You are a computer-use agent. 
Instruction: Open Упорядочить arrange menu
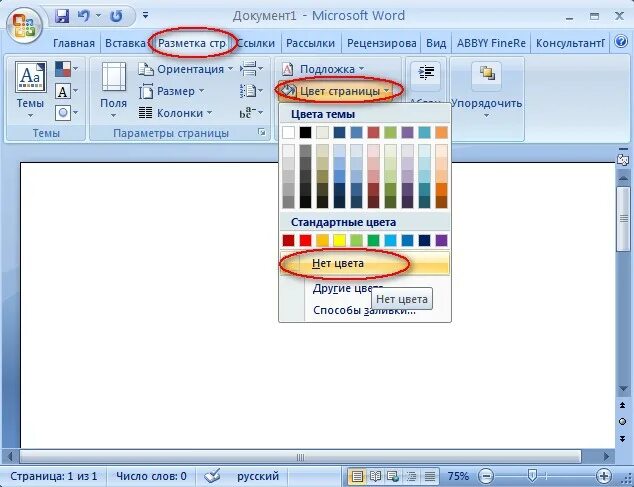tap(486, 91)
